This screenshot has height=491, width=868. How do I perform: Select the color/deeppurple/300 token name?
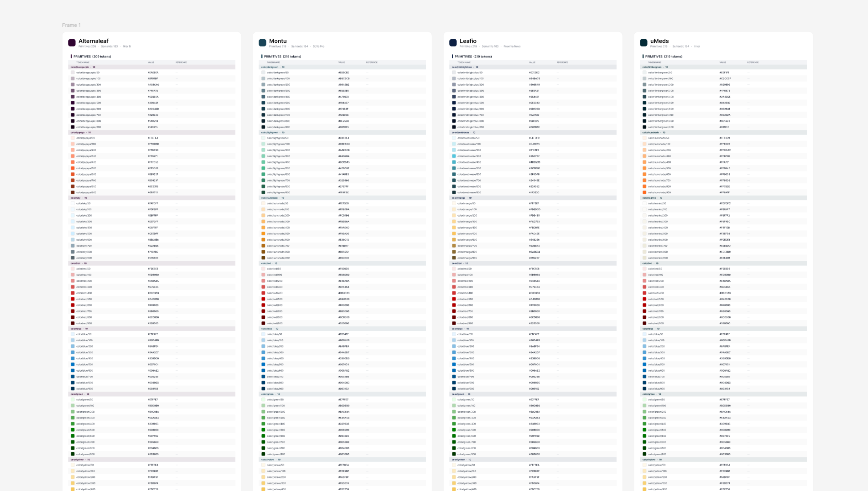point(88,91)
